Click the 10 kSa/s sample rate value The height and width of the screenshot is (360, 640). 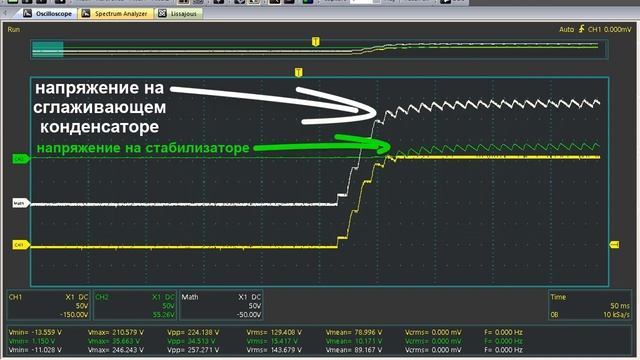click(x=617, y=315)
